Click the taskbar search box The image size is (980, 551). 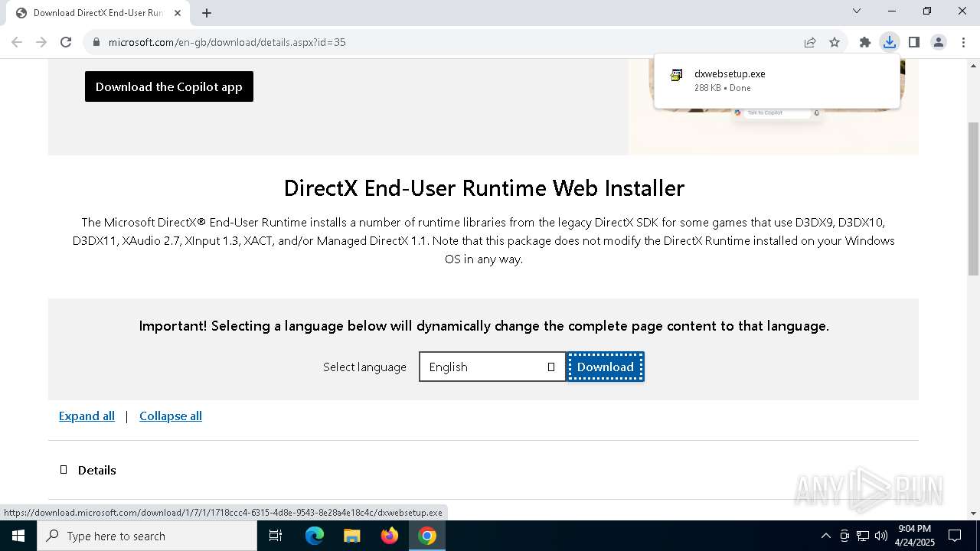[147, 536]
